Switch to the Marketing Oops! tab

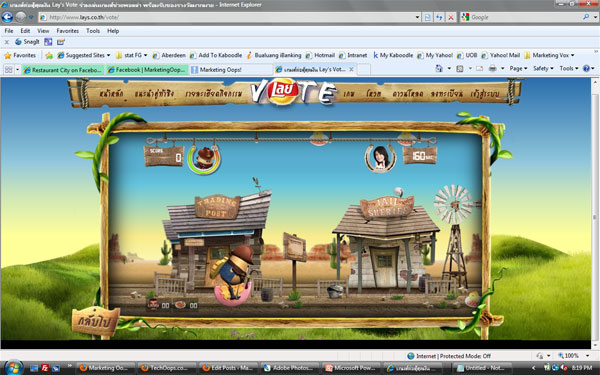[231, 70]
